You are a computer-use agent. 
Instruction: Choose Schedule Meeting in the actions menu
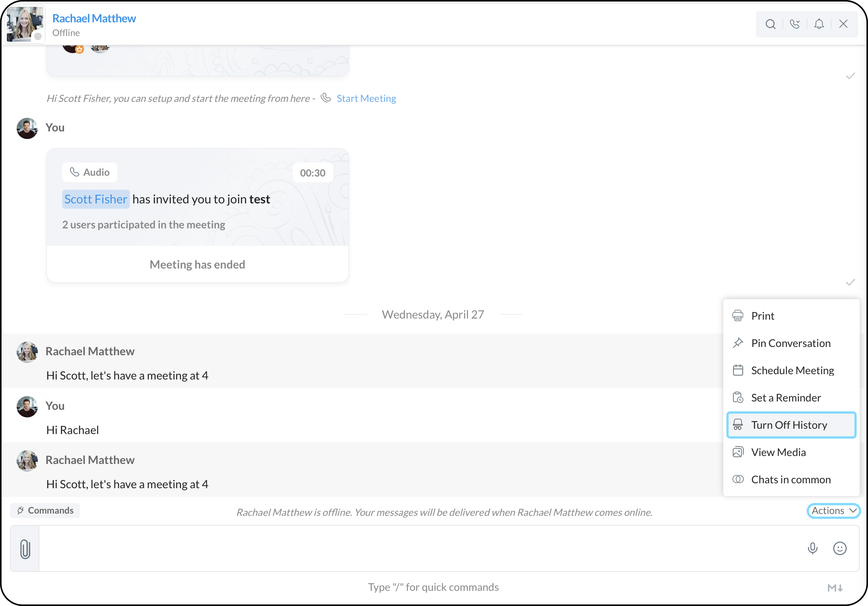coord(792,370)
